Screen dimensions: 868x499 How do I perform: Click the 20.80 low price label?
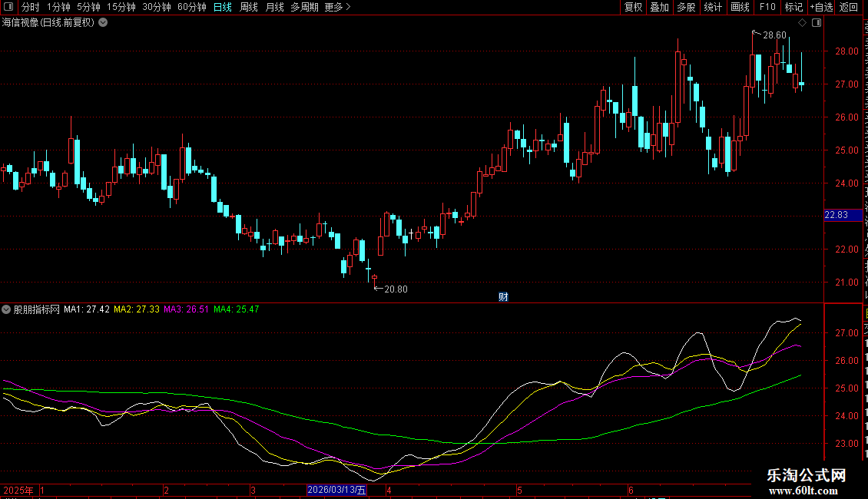coord(396,289)
